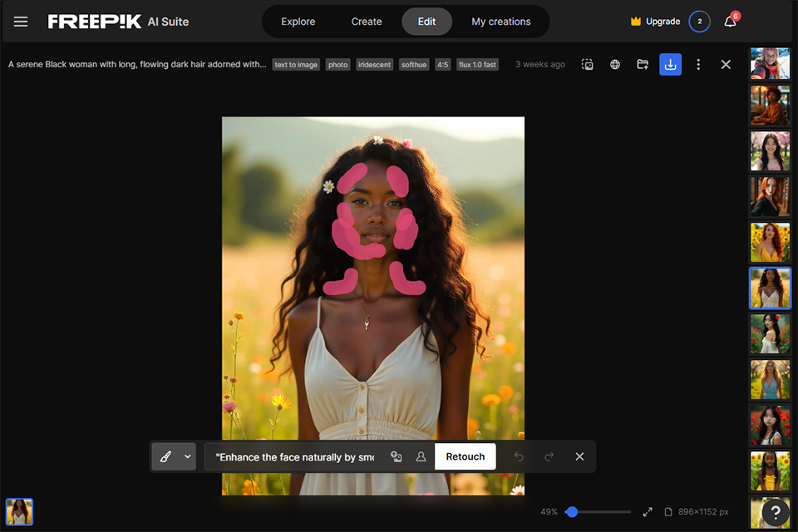The height and width of the screenshot is (532, 798).
Task: Click the Freepik AI Suite logo
Action: [x=118, y=22]
